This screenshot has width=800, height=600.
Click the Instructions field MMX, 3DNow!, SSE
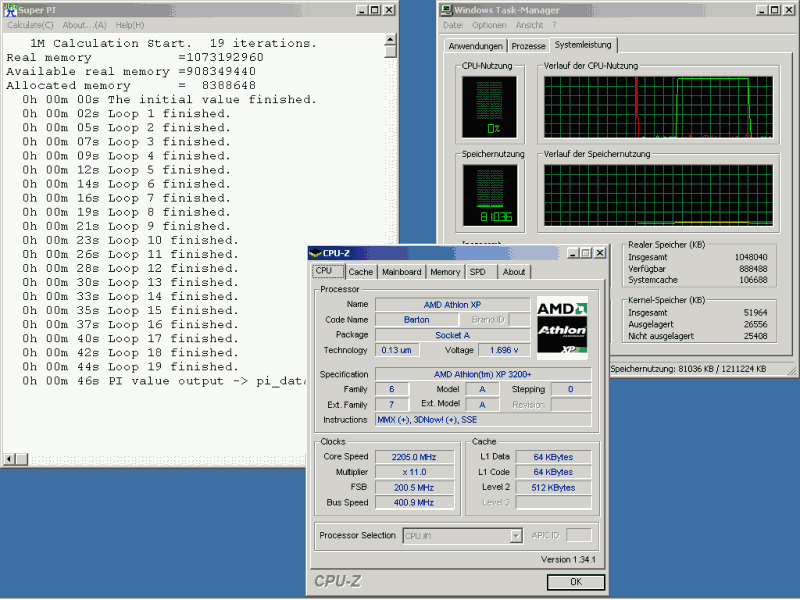[483, 419]
